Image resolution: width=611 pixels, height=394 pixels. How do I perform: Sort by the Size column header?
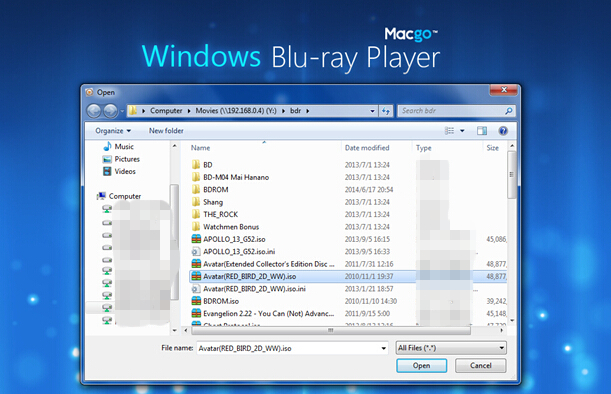(x=493, y=148)
